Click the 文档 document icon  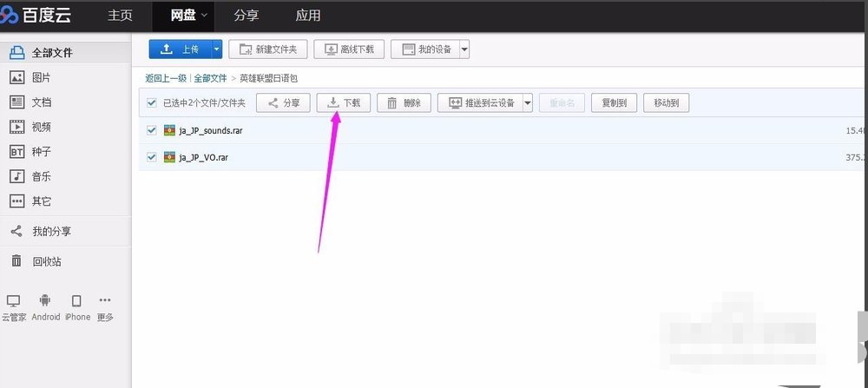[x=17, y=102]
